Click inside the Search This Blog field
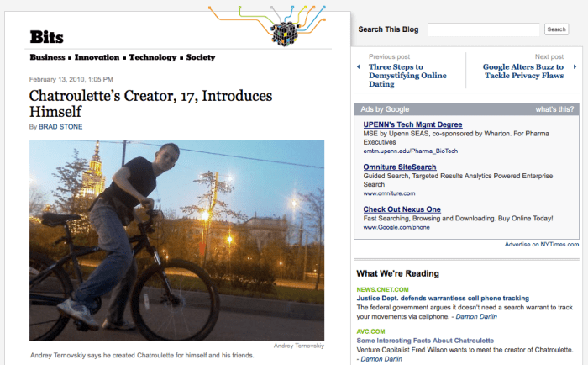Viewport: 588px width, 365px height. (483, 29)
